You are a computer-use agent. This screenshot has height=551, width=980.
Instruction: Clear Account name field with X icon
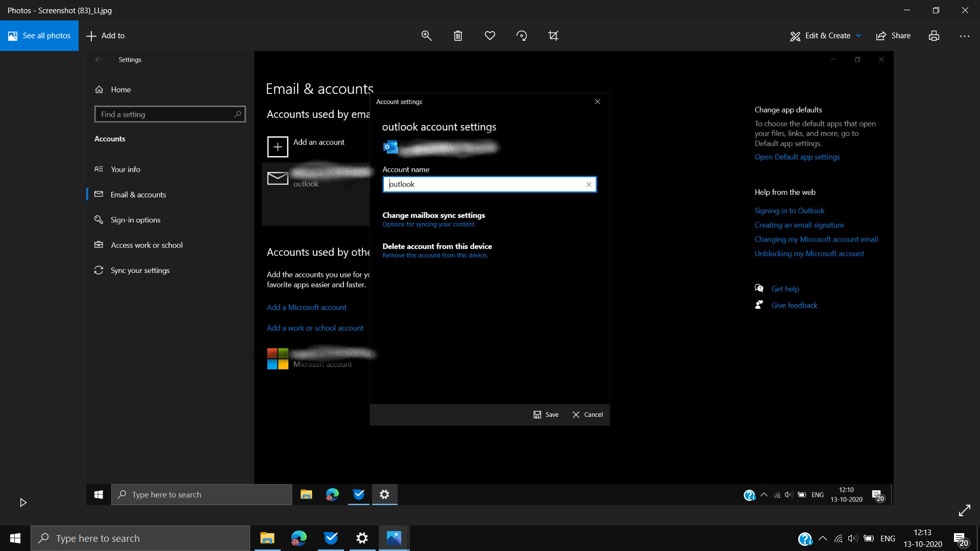click(x=589, y=185)
